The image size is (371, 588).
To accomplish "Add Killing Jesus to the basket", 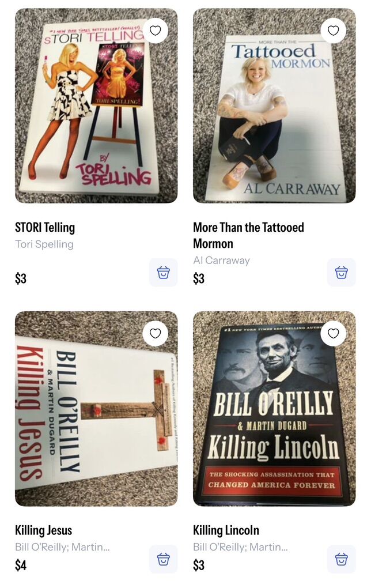I will tap(164, 559).
